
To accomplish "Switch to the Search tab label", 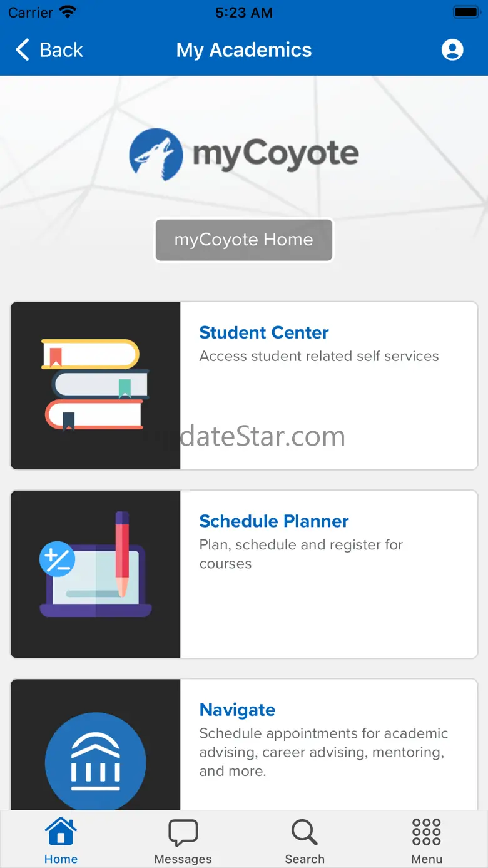I will point(305,859).
